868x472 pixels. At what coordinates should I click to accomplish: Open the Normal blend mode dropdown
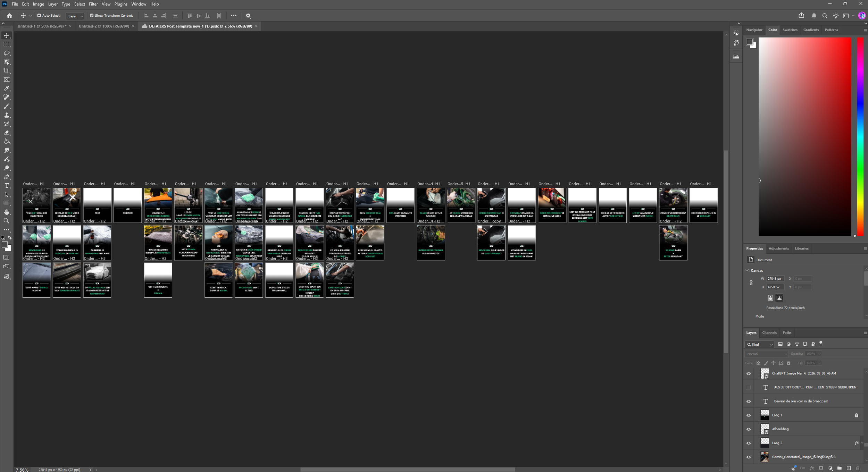767,354
